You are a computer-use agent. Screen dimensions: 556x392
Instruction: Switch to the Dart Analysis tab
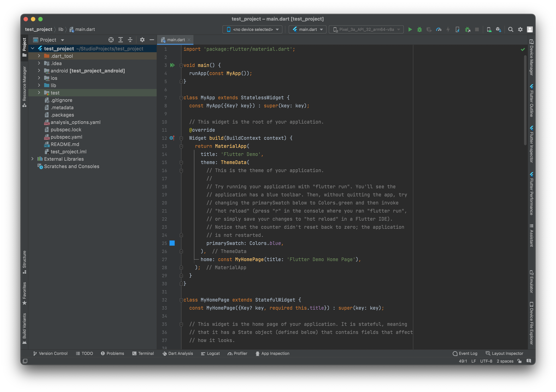point(177,354)
